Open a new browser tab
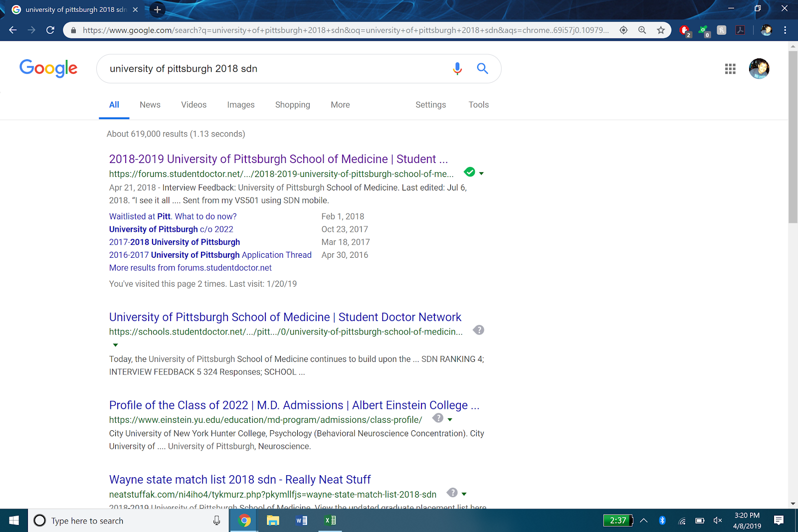The image size is (798, 532). point(158,9)
